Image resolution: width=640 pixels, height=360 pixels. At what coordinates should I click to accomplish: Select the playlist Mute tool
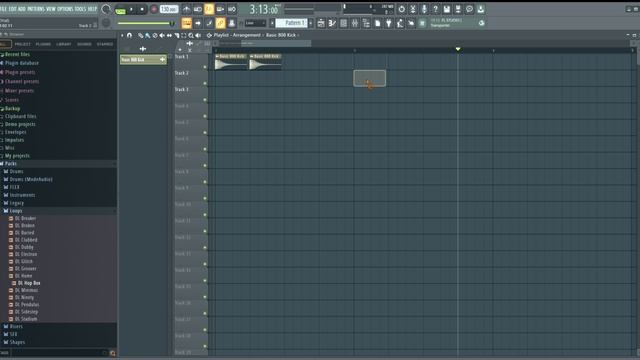click(162, 36)
